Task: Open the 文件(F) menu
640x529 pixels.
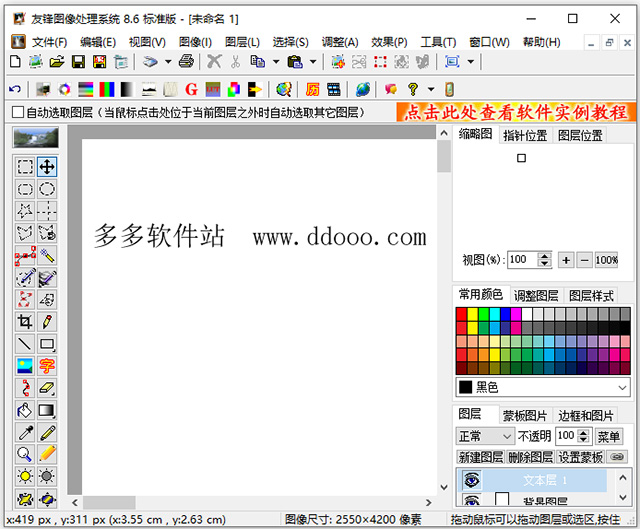Action: 49,42
